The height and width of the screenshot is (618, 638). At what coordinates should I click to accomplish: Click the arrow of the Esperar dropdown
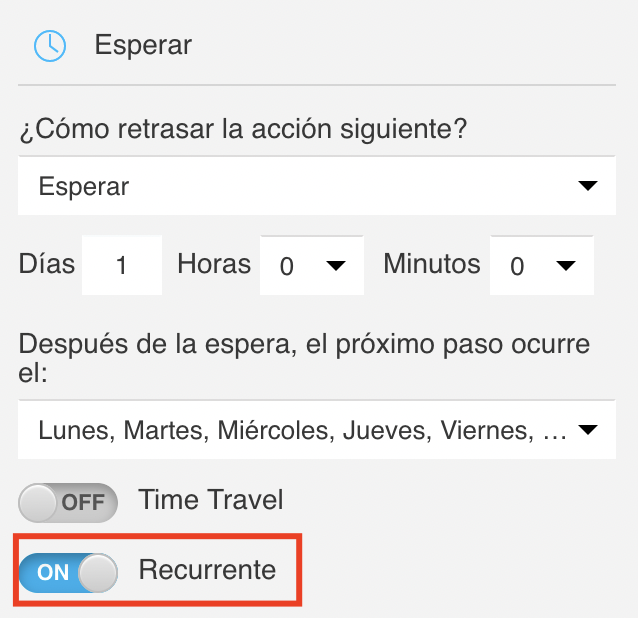pyautogui.click(x=588, y=186)
